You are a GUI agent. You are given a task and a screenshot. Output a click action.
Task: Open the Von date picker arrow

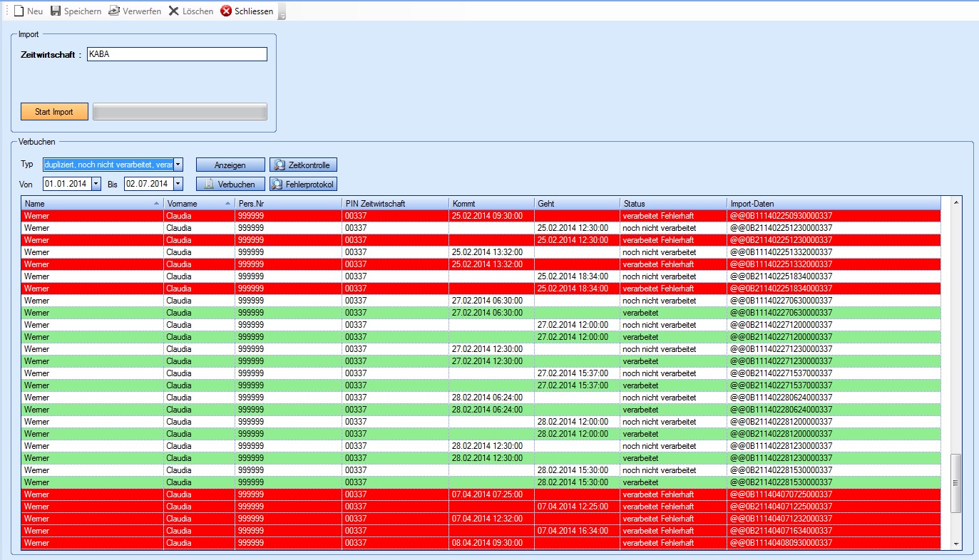click(x=96, y=184)
